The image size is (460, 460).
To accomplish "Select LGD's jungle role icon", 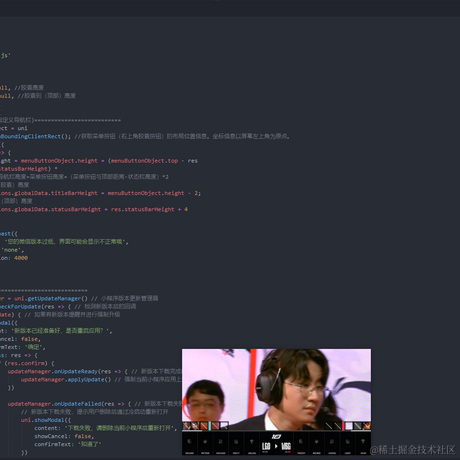I will click(205, 441).
